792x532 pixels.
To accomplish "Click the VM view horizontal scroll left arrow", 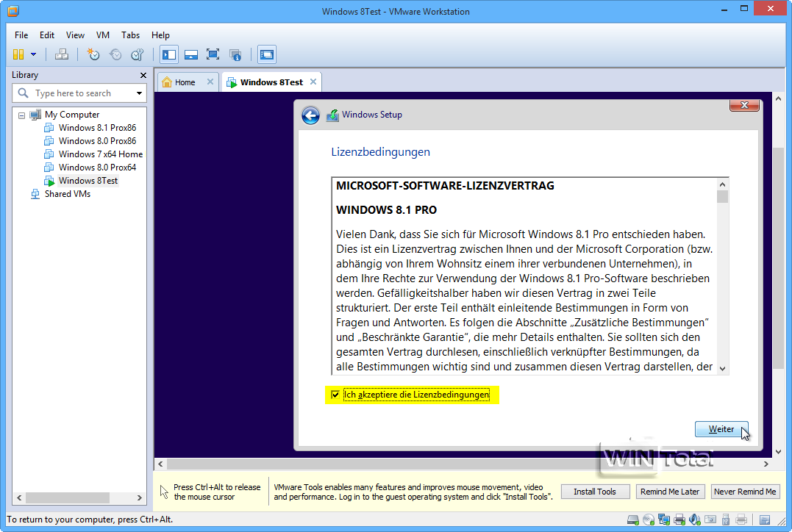I will [x=160, y=464].
